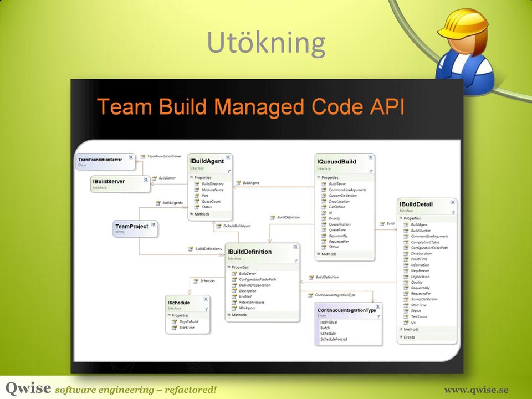The image size is (532, 399).
Task: Click the filter icon in the ISchedule header
Action: pyautogui.click(x=206, y=309)
